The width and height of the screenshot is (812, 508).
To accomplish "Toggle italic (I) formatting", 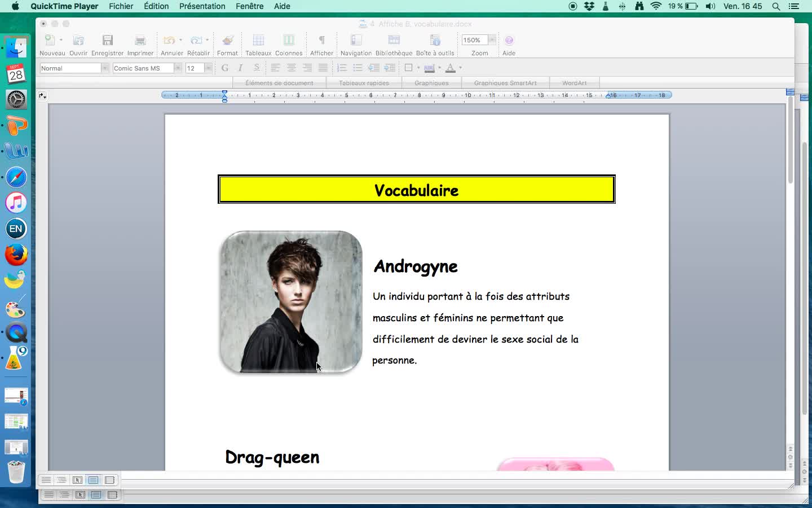I will (240, 68).
